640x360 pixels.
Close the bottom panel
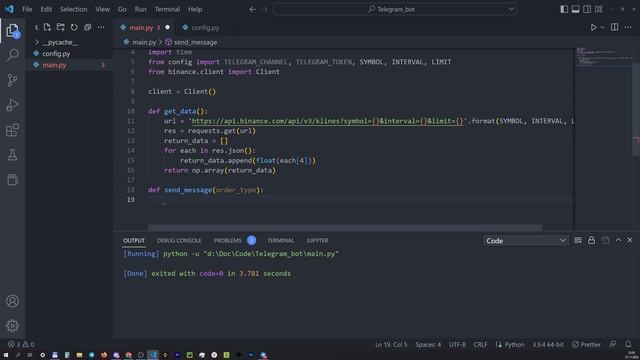(629, 240)
